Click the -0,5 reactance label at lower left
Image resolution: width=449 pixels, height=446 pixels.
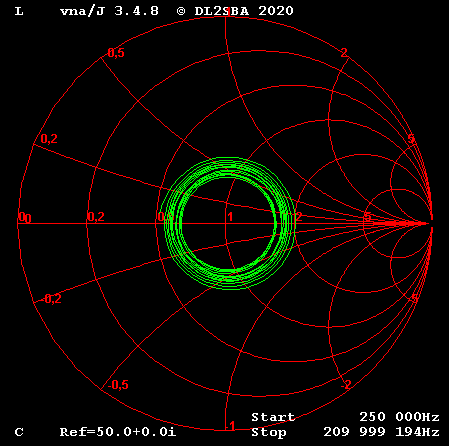[118, 385]
